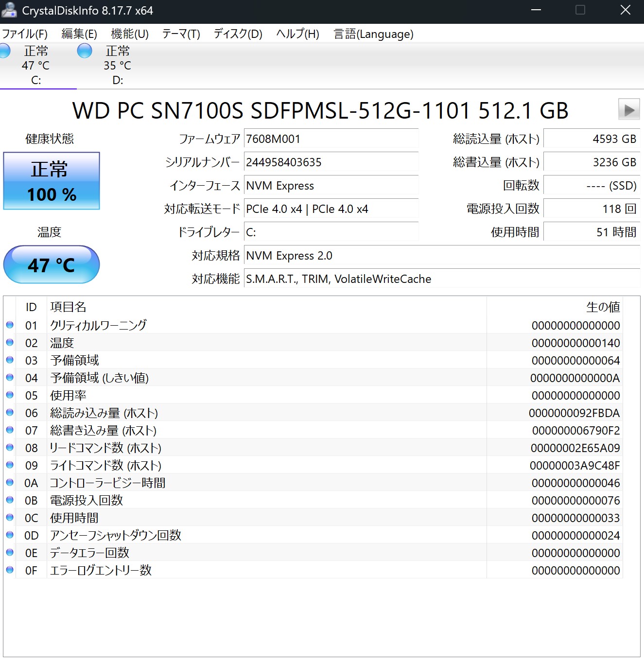Select row 06 総読み込み量 (ホスト)
644x664 pixels.
(x=313, y=413)
